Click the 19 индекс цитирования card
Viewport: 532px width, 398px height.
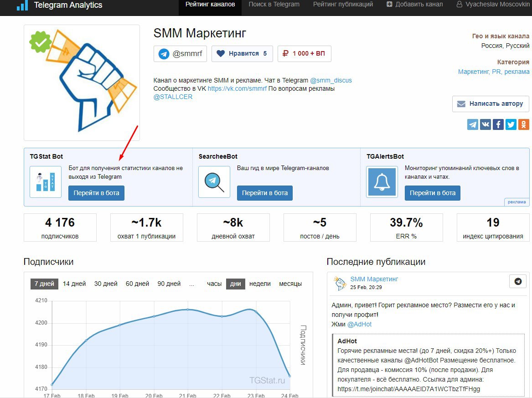pyautogui.click(x=493, y=227)
